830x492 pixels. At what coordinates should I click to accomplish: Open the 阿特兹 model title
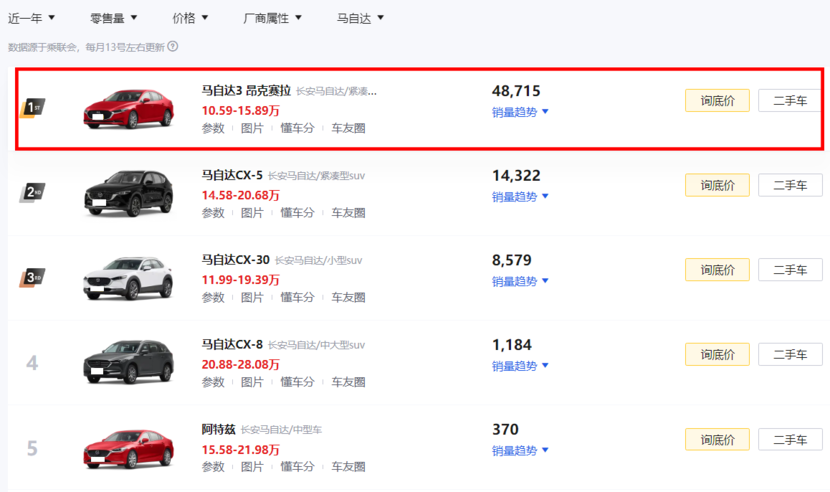218,430
